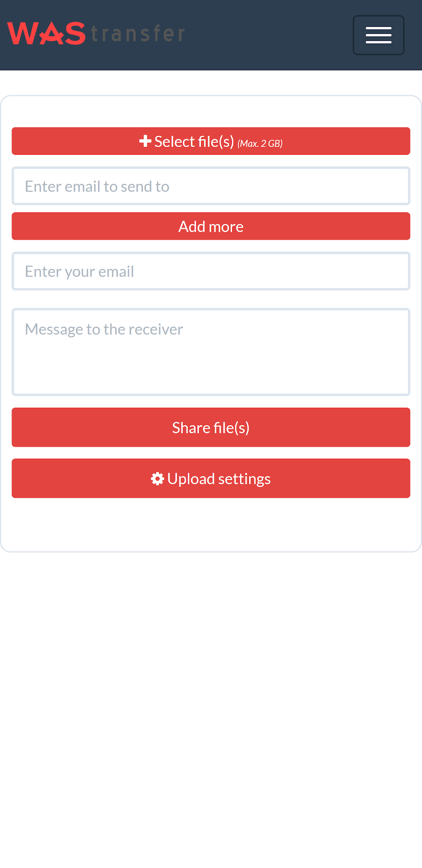
Task: Click the dark header bar background
Action: [269, 35]
